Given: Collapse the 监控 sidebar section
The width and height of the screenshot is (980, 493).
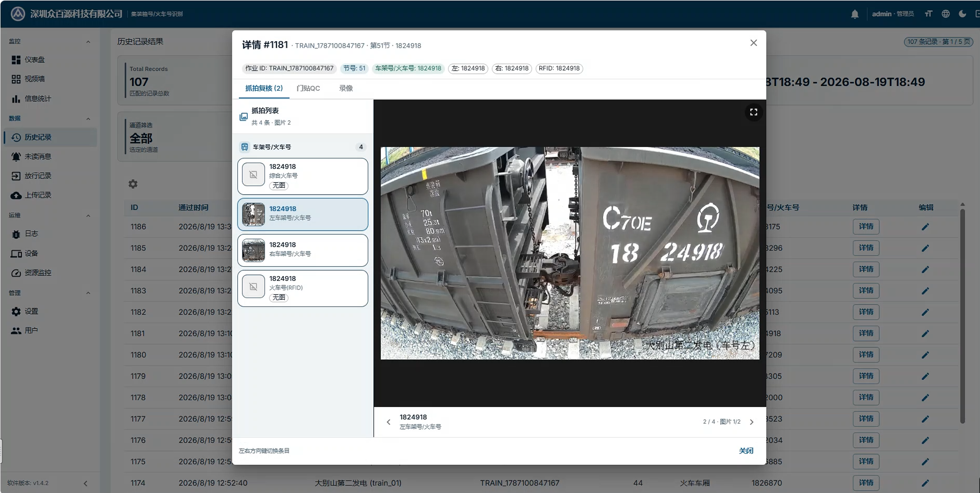Looking at the screenshot, I should point(88,42).
